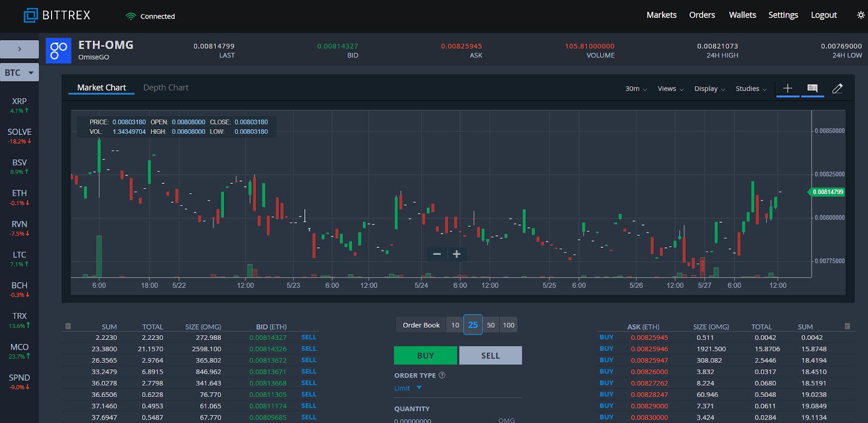This screenshot has width=868, height=423.
Task: Click Logout in the top navigation
Action: 824,15
